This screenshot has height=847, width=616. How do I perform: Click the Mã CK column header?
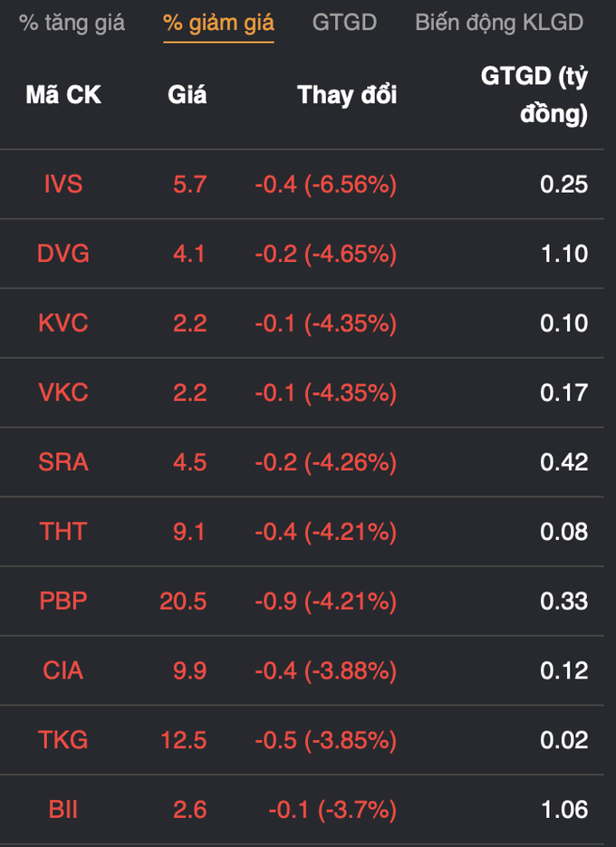tap(63, 95)
